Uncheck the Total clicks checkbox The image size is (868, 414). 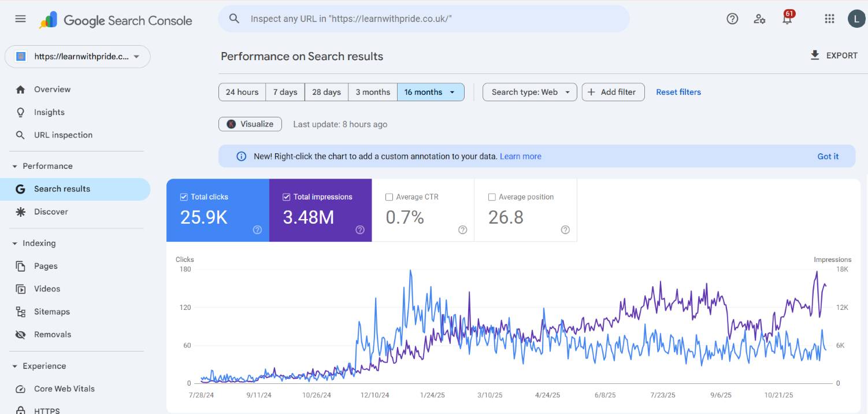coord(184,197)
